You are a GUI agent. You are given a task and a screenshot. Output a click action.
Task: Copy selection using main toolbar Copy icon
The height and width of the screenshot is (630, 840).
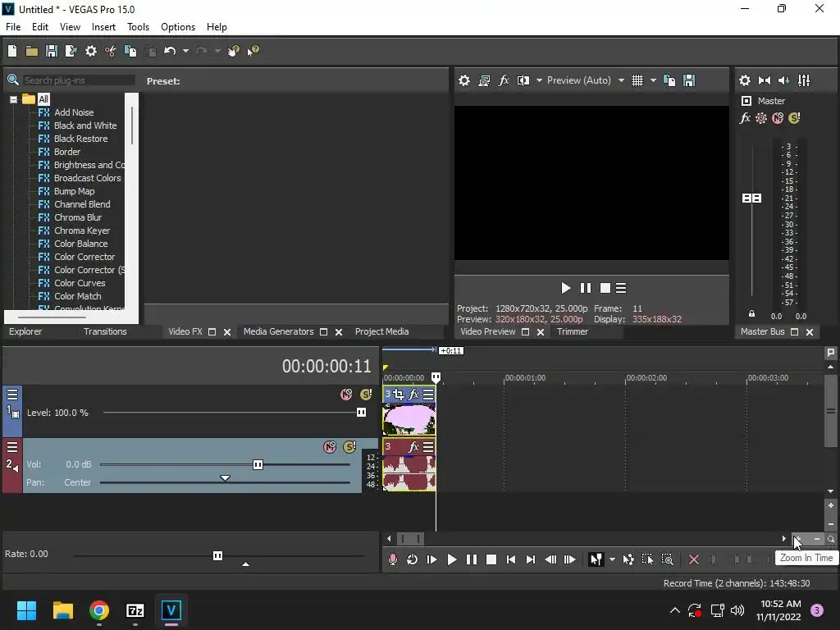pyautogui.click(x=130, y=51)
